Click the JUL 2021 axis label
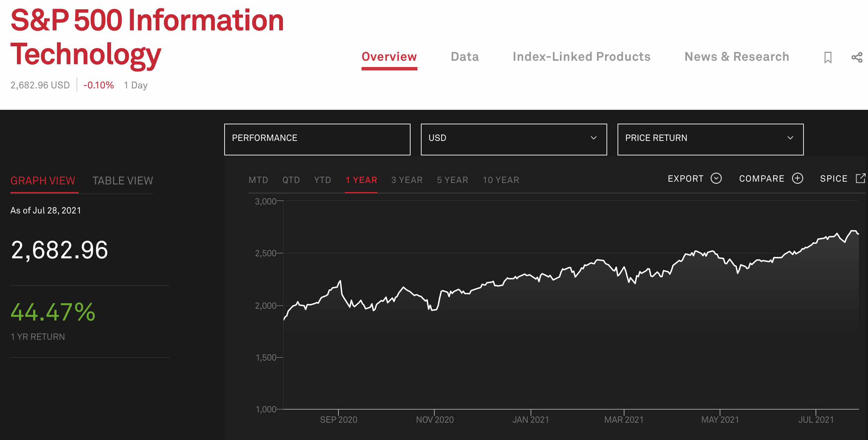This screenshot has width=868, height=440. click(816, 420)
